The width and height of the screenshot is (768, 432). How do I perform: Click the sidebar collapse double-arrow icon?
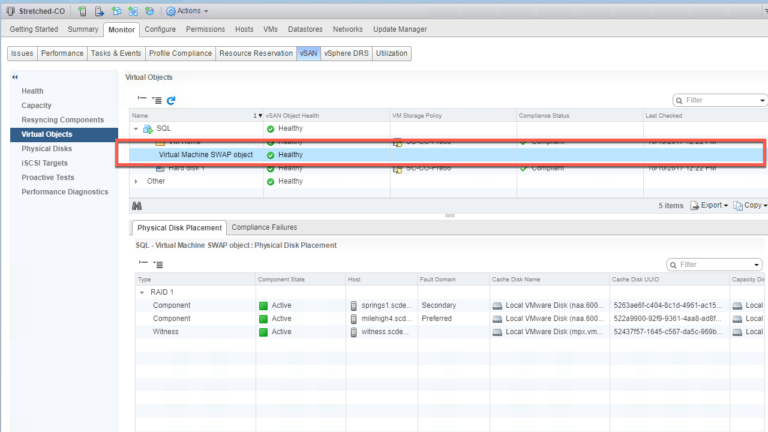[x=14, y=77]
